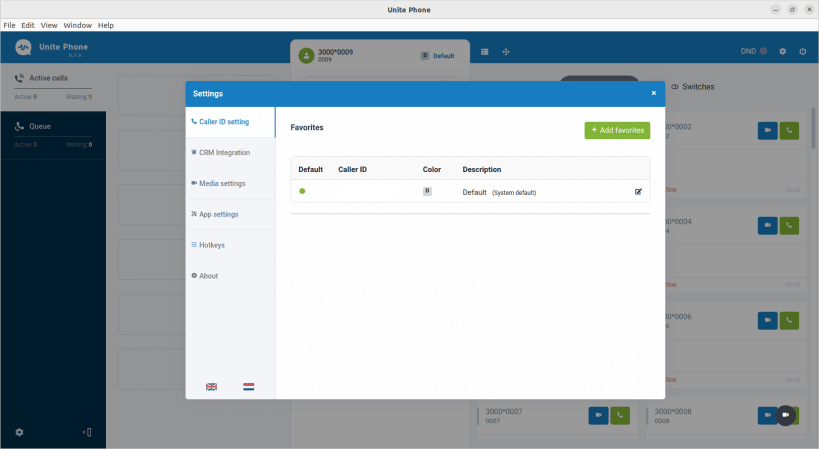Click the vertical scrollbar on right edge

(813, 128)
